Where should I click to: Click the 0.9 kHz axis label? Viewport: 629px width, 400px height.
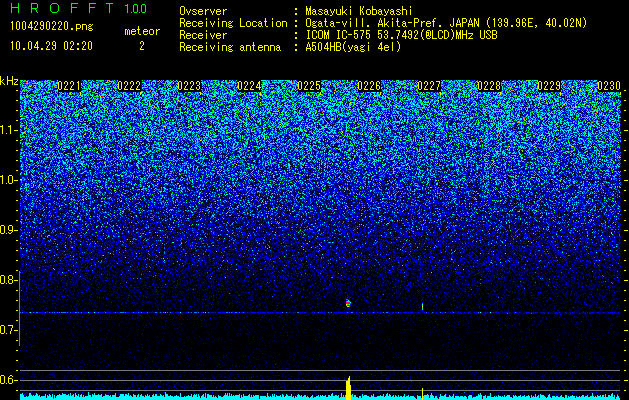tap(9, 230)
